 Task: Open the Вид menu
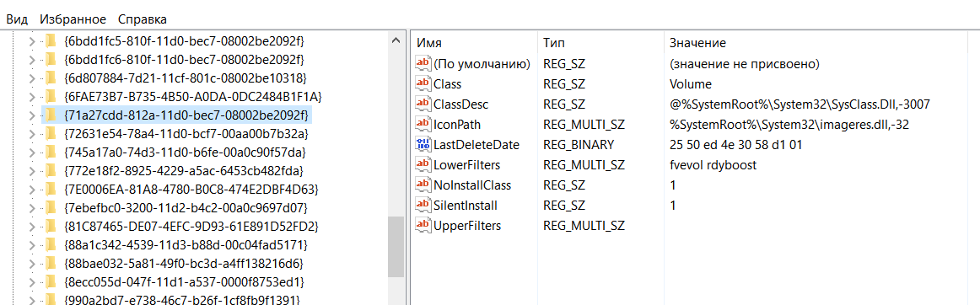coord(17,19)
